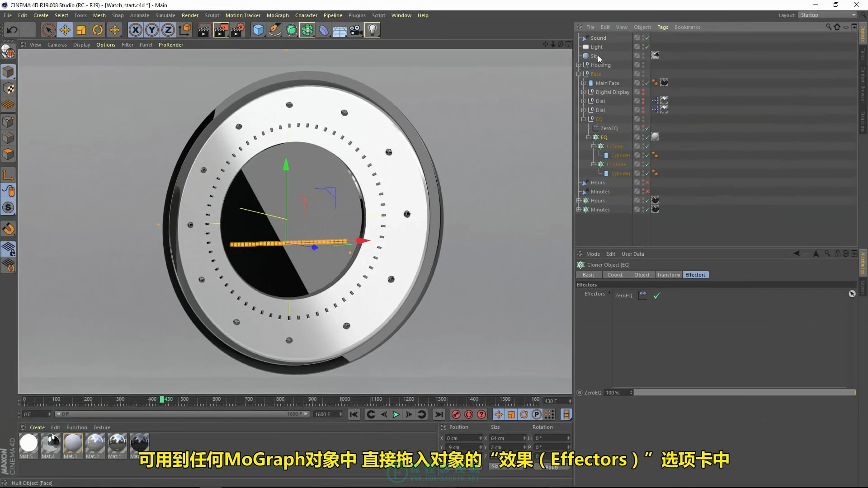868x488 pixels.
Task: Expand the Digital Display null
Action: click(584, 92)
